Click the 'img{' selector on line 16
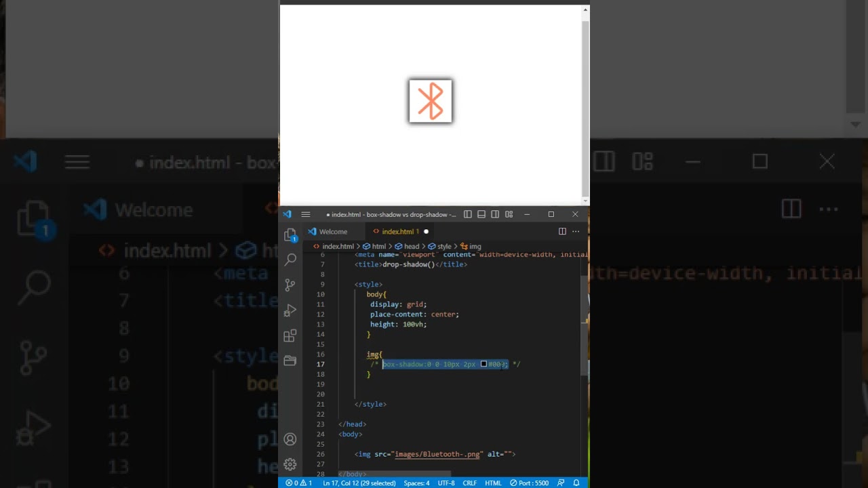868x488 pixels. (374, 354)
